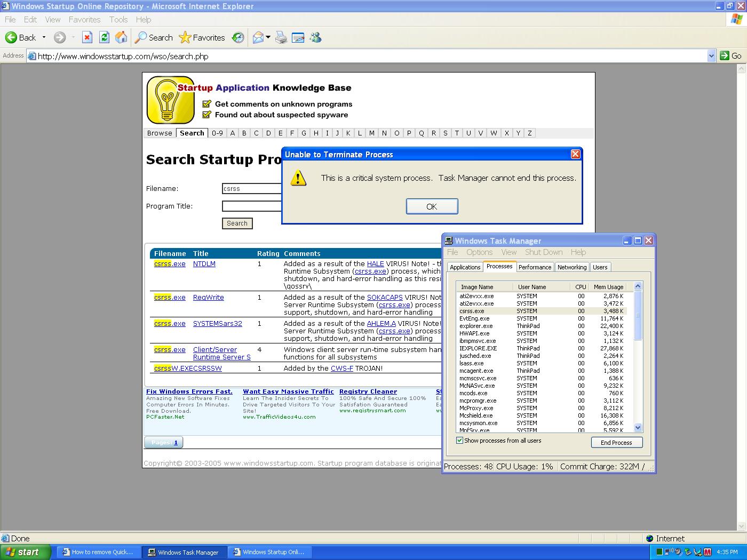This screenshot has width=747, height=560.
Task: Toggle Show processes from all users
Action: (x=459, y=441)
